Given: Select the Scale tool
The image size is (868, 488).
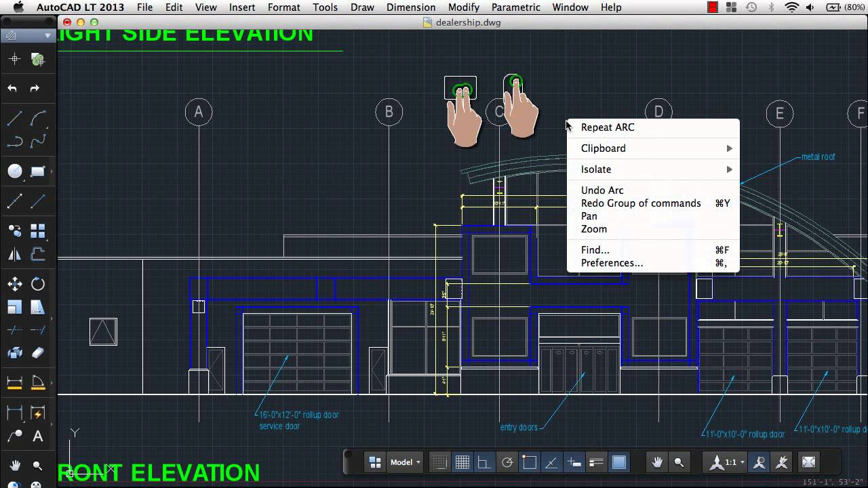Looking at the screenshot, I should pos(14,308).
